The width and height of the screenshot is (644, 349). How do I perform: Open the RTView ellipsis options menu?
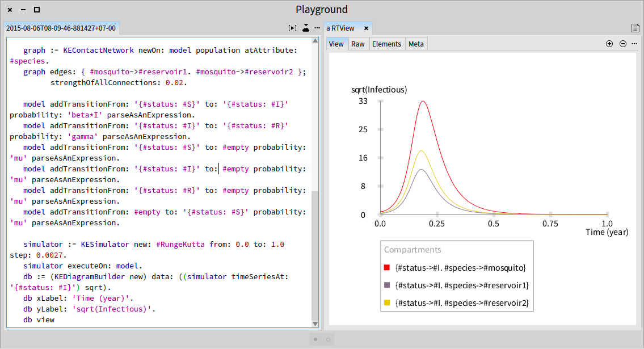(634, 44)
